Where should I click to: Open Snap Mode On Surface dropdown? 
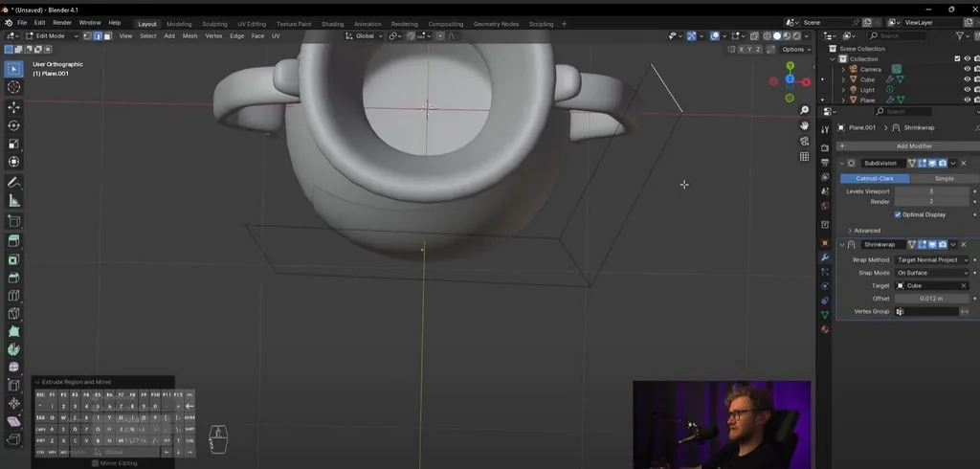pyautogui.click(x=932, y=273)
